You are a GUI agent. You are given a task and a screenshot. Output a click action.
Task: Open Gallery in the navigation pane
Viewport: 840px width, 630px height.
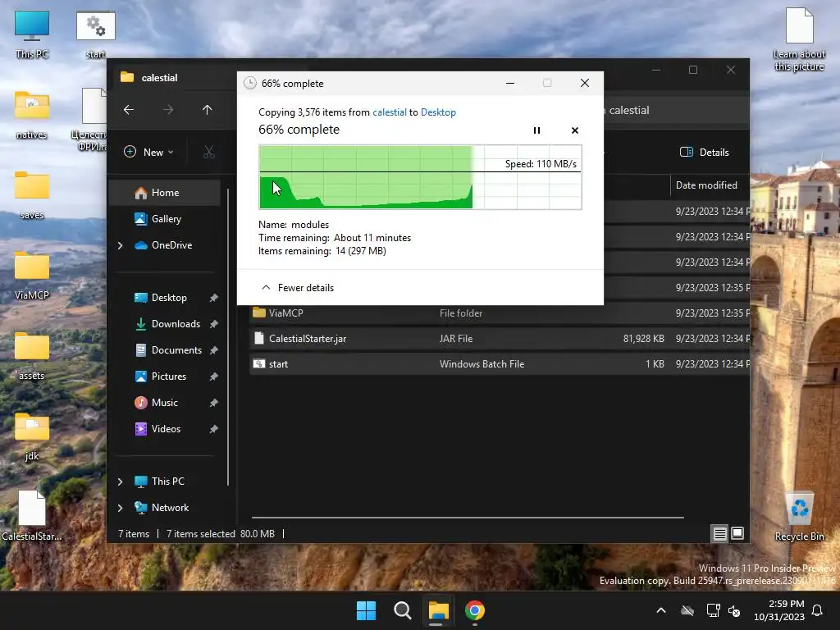click(x=166, y=218)
